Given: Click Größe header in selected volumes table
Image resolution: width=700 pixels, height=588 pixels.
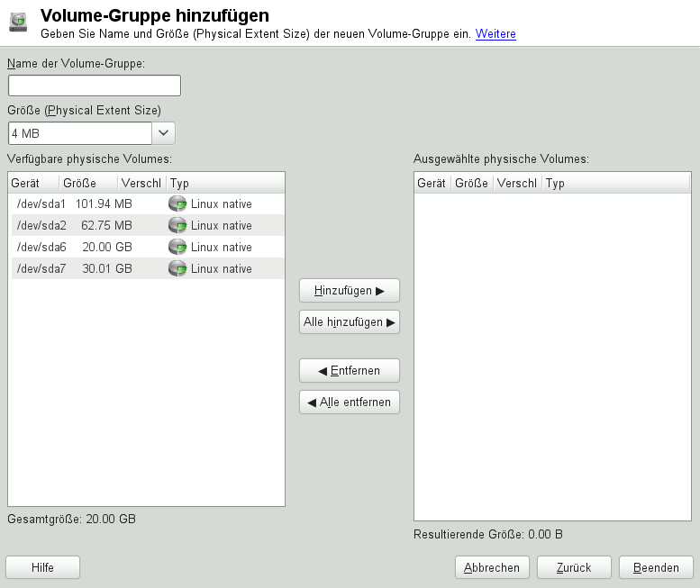Looking at the screenshot, I should click(472, 183).
